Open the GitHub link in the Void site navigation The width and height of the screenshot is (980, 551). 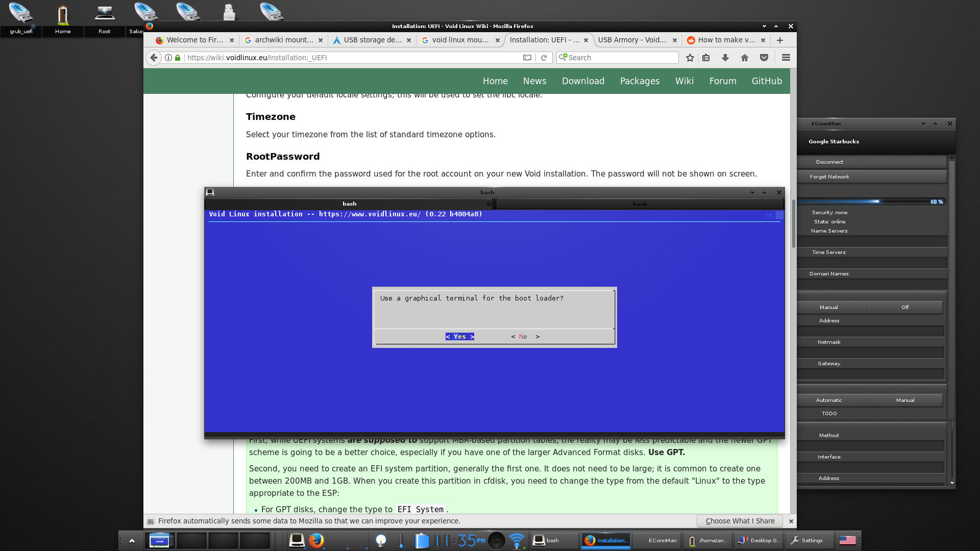click(767, 81)
